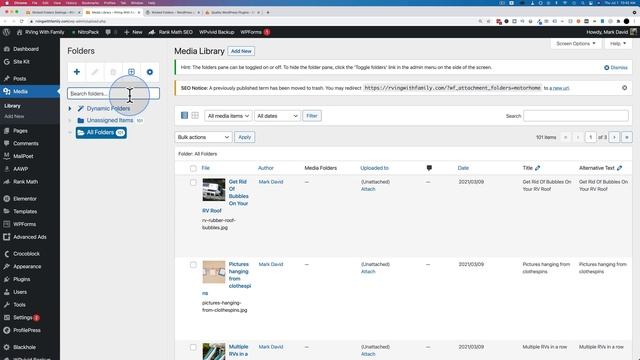Click the Filter button

(x=312, y=116)
